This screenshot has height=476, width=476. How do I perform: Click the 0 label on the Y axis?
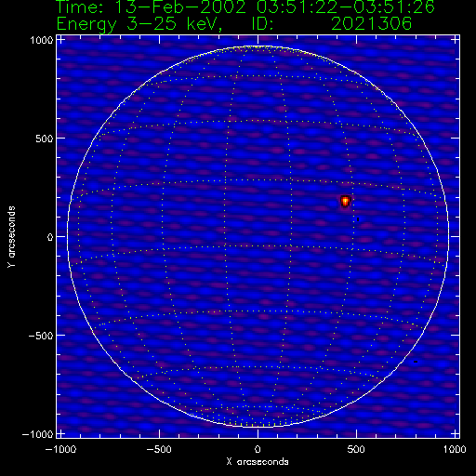50,237
